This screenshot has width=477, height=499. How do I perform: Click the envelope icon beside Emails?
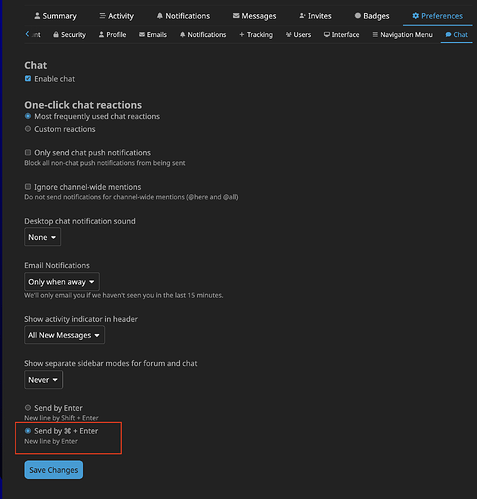point(142,34)
